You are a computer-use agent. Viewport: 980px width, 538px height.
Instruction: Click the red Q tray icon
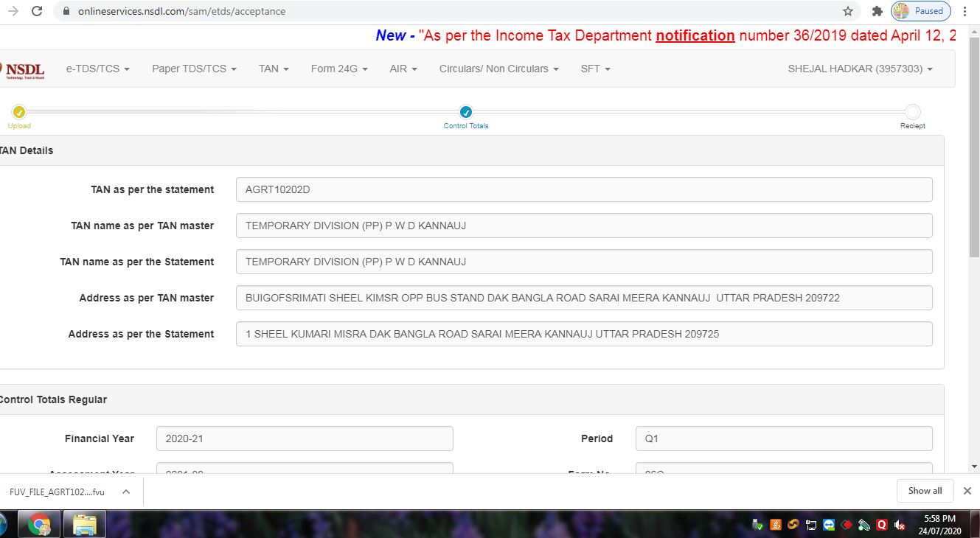882,525
